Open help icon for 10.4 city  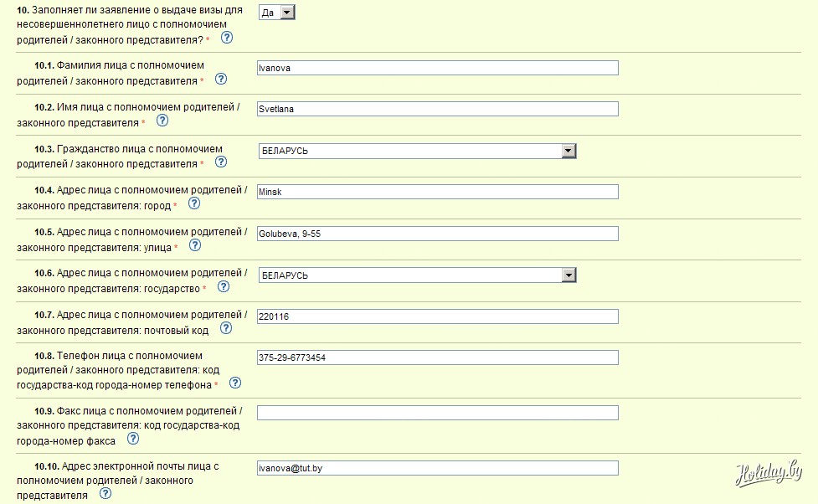click(x=194, y=203)
